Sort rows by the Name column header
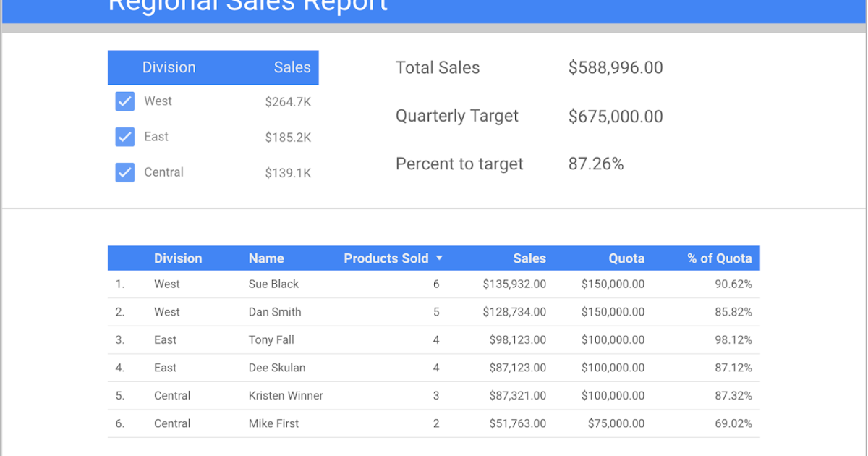Screen dimensions: 868x456 click(266, 258)
